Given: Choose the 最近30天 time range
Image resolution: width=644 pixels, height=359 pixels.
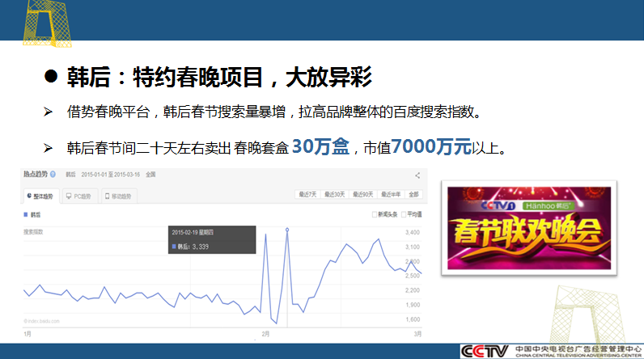Looking at the screenshot, I should (335, 195).
